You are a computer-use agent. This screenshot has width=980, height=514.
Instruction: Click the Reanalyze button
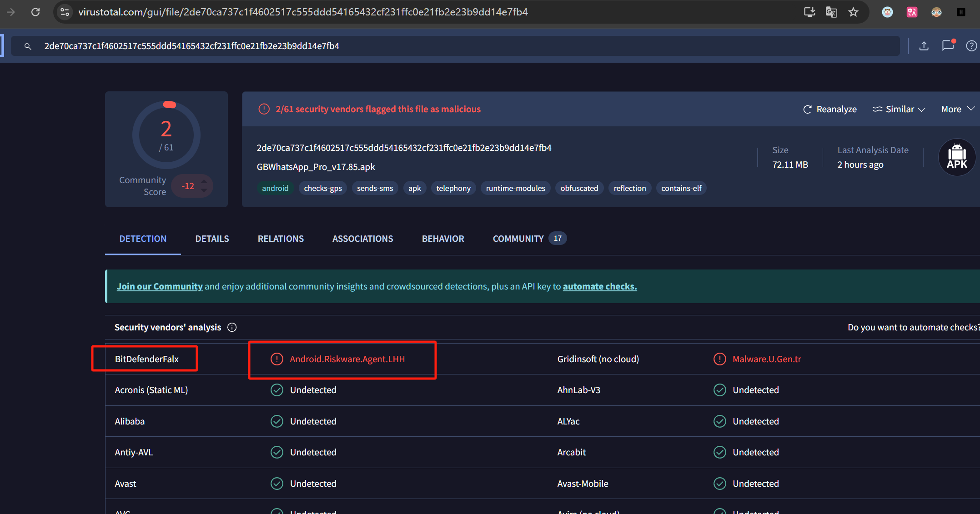(x=830, y=109)
